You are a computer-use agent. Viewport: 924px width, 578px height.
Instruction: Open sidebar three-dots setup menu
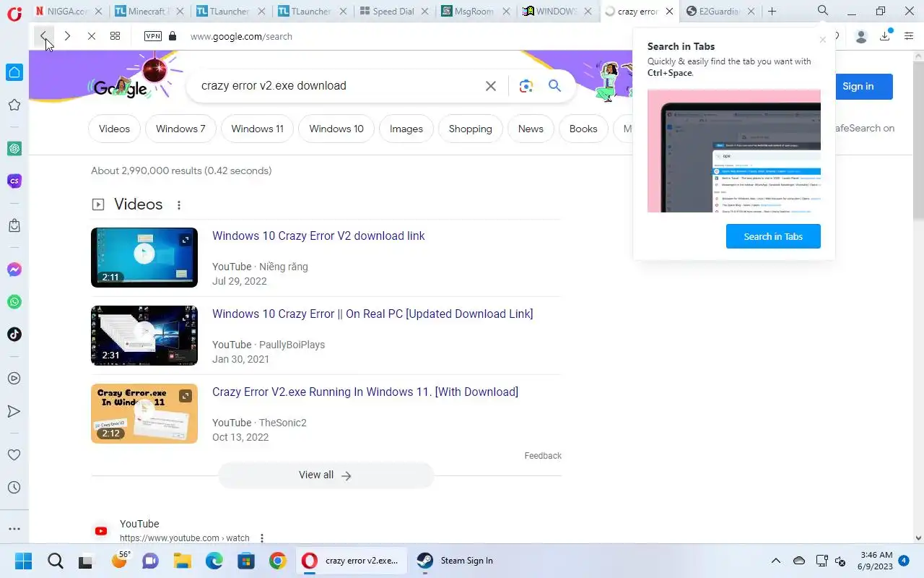[x=14, y=529]
